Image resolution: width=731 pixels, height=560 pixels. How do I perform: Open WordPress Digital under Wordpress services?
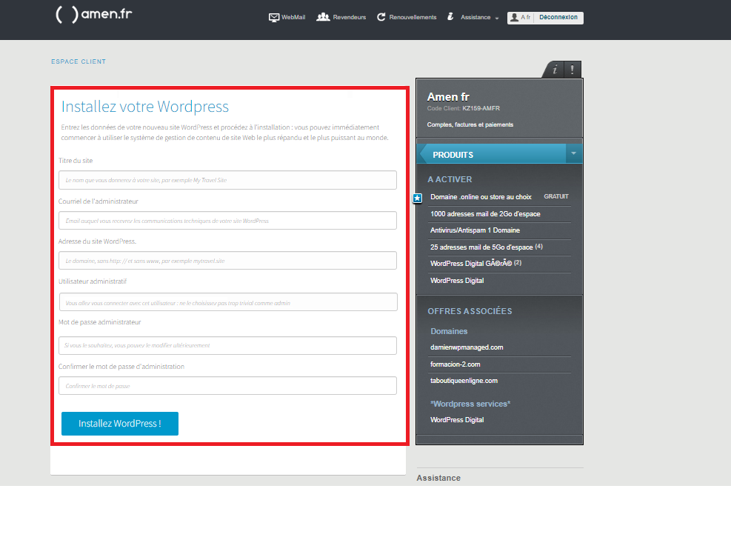click(457, 420)
